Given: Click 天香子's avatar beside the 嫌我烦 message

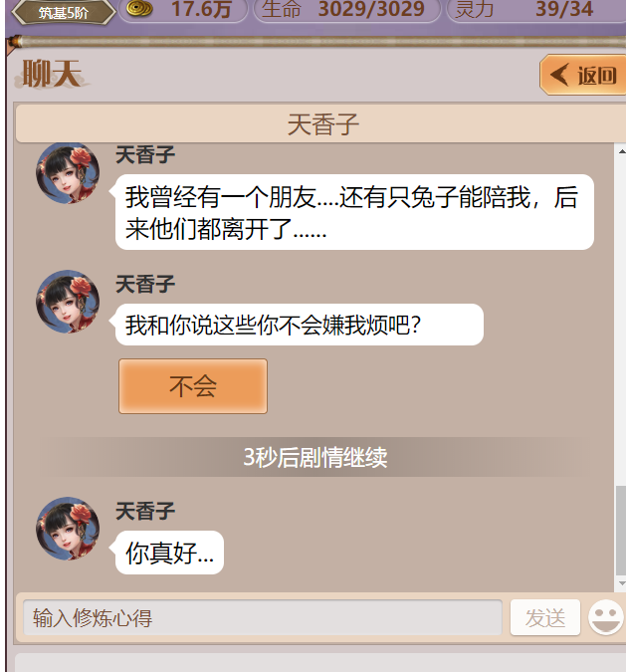Looking at the screenshot, I should click(68, 302).
